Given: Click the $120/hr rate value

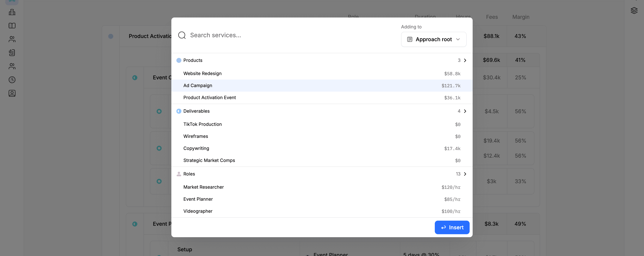Looking at the screenshot, I should [x=451, y=187].
